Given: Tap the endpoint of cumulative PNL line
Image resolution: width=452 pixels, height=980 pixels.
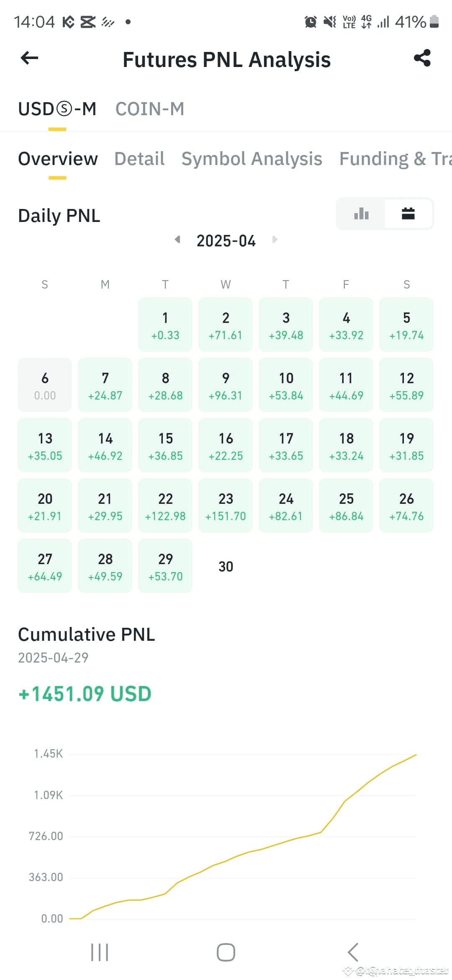Looking at the screenshot, I should (x=416, y=755).
